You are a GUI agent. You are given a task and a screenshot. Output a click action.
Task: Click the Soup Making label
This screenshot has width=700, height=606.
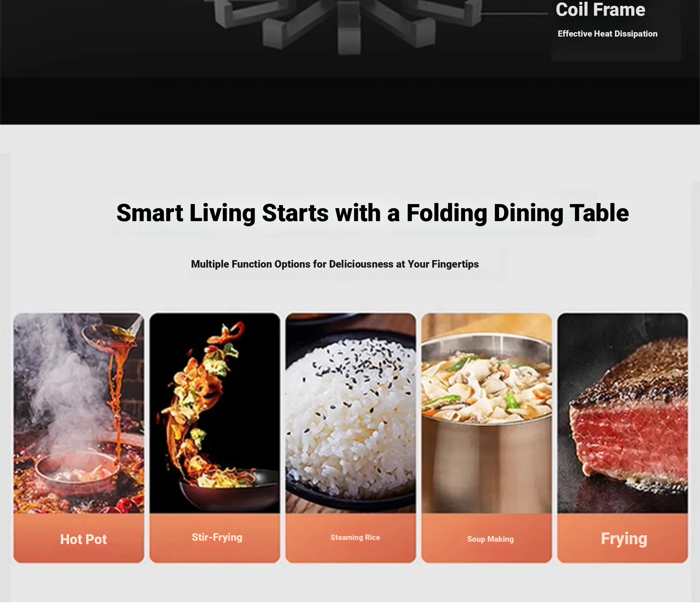(x=490, y=539)
